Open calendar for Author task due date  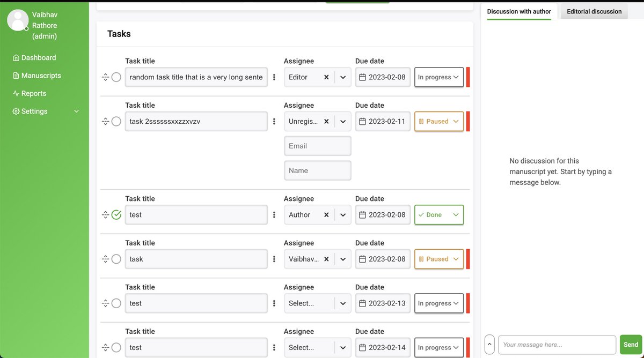click(x=362, y=215)
